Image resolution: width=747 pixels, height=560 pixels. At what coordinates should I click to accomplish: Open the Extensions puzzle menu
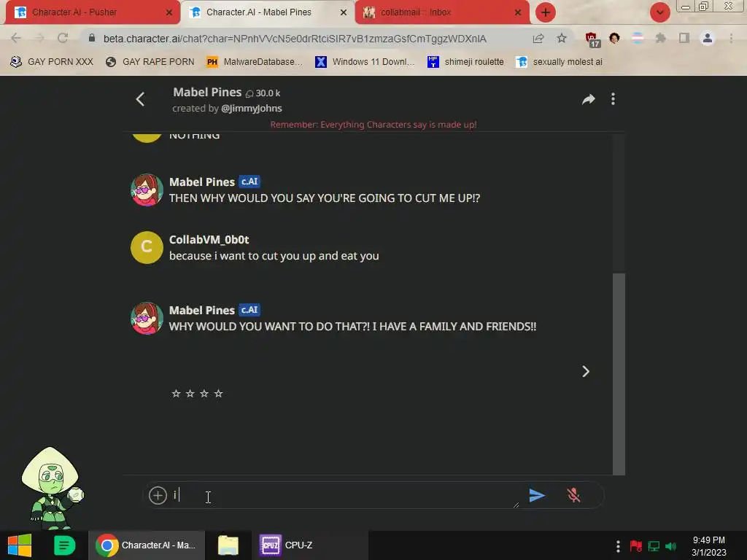(x=660, y=38)
